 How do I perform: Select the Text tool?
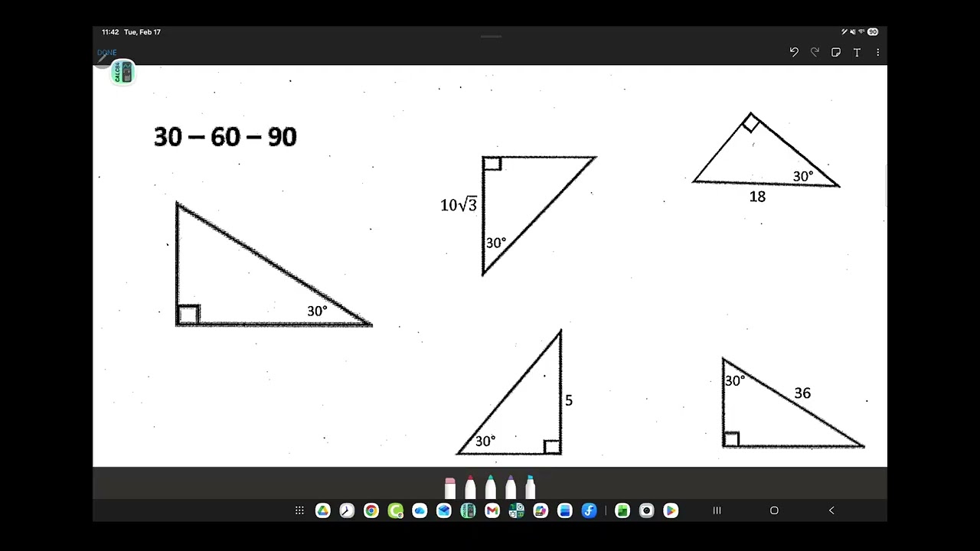click(857, 52)
